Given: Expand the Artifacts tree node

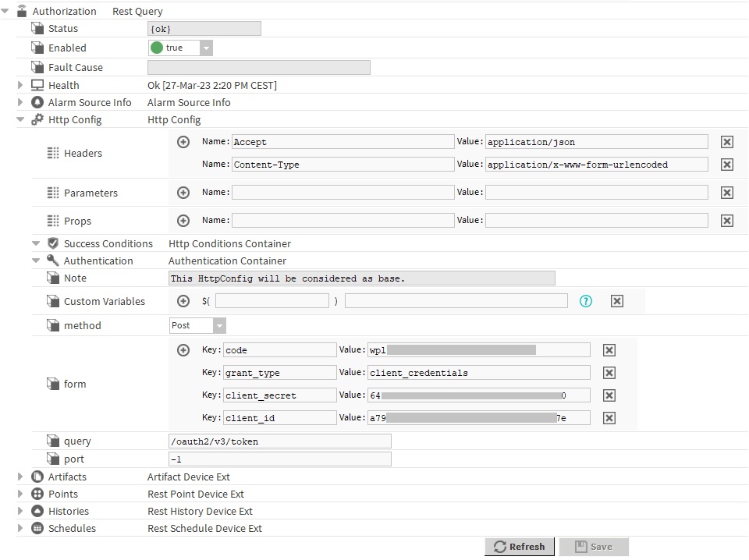Looking at the screenshot, I should tap(20, 477).
